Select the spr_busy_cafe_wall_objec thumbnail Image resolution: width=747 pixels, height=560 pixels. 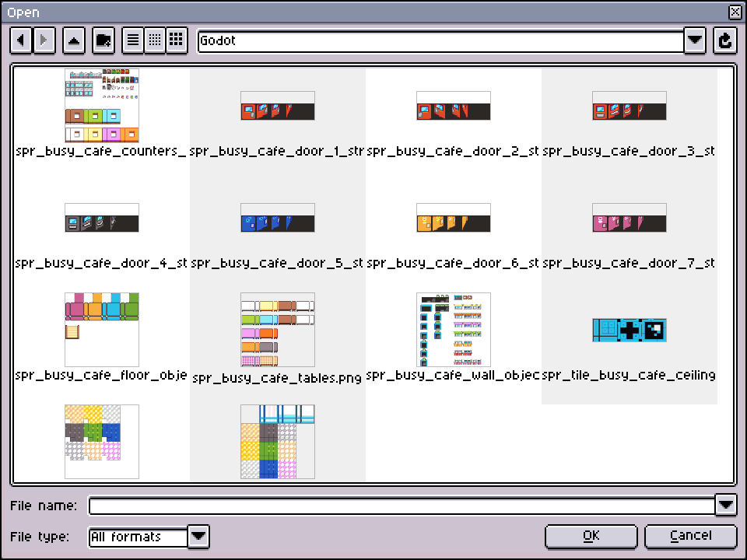[454, 330]
